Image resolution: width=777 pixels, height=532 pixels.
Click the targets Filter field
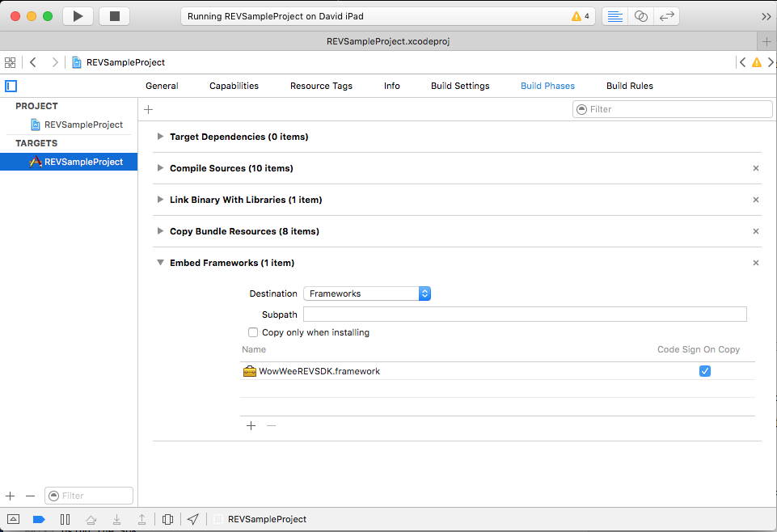click(x=89, y=496)
